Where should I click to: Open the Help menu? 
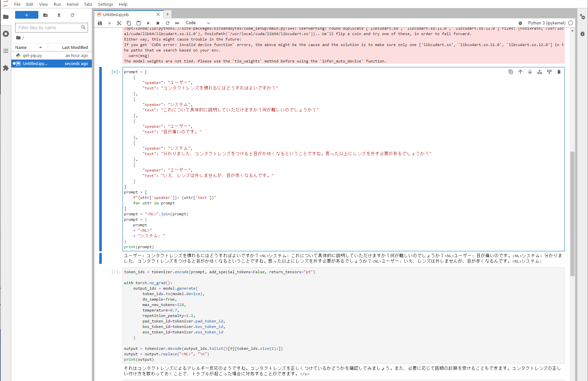pos(123,4)
